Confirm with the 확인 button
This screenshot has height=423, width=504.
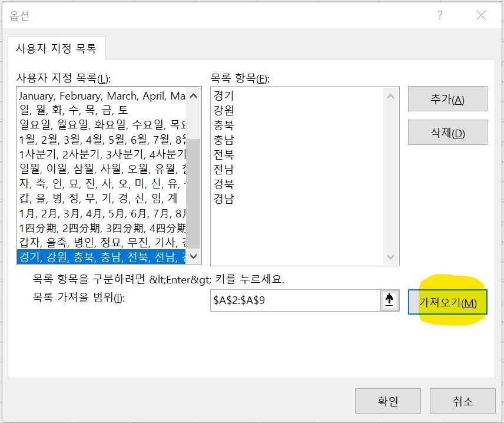[387, 401]
